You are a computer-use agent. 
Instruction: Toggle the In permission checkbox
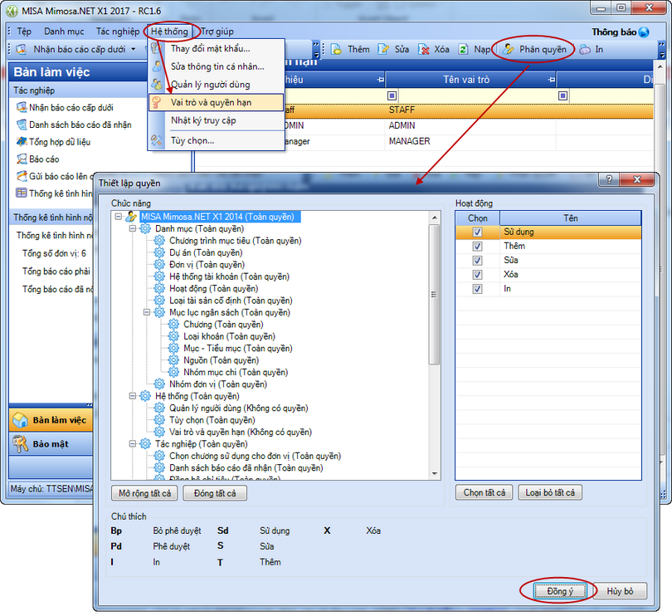tap(477, 289)
